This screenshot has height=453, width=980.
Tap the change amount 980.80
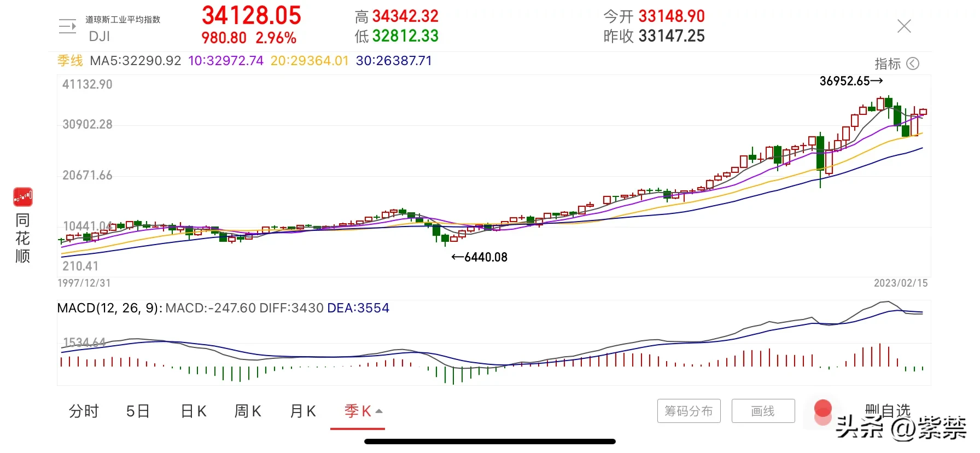(x=224, y=38)
